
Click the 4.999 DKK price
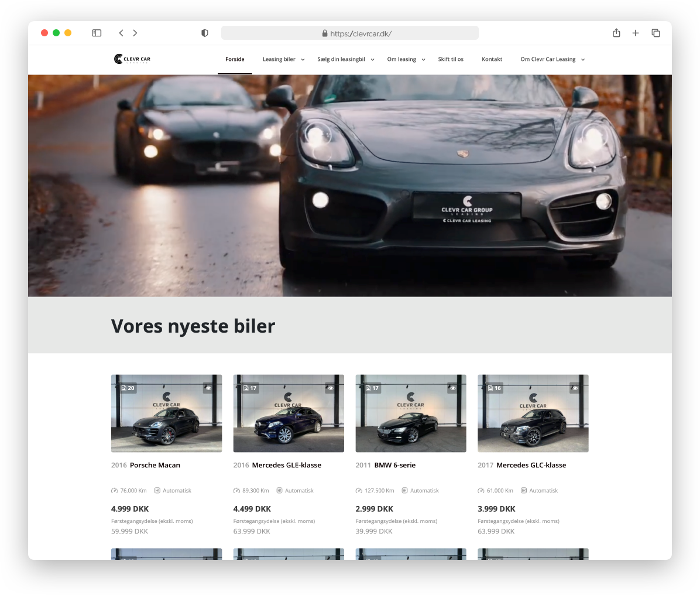pyautogui.click(x=130, y=509)
